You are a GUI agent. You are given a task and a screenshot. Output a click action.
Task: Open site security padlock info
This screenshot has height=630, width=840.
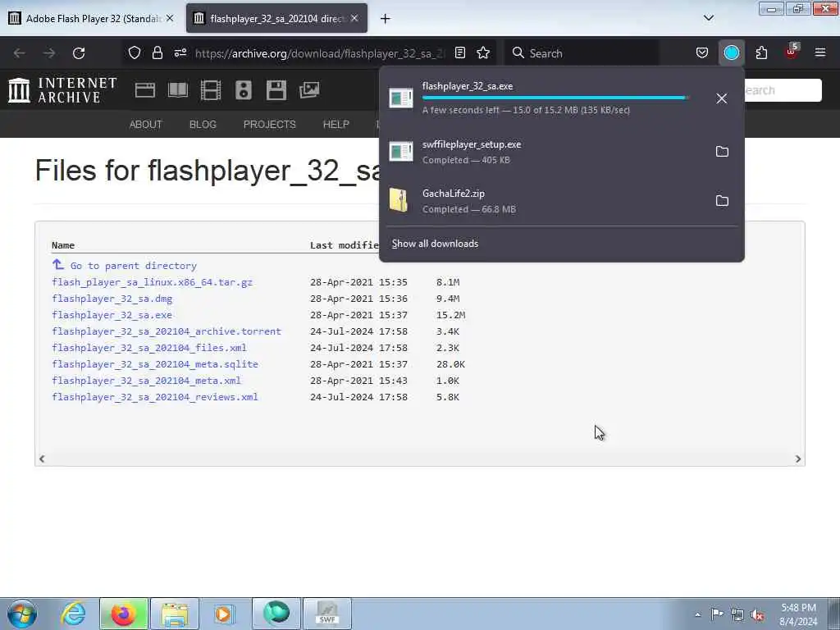pyautogui.click(x=157, y=53)
